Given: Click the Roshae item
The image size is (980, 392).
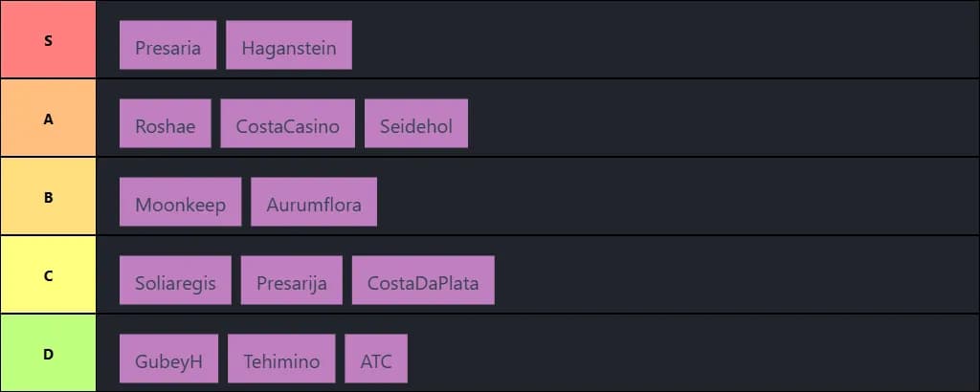Looking at the screenshot, I should [165, 123].
